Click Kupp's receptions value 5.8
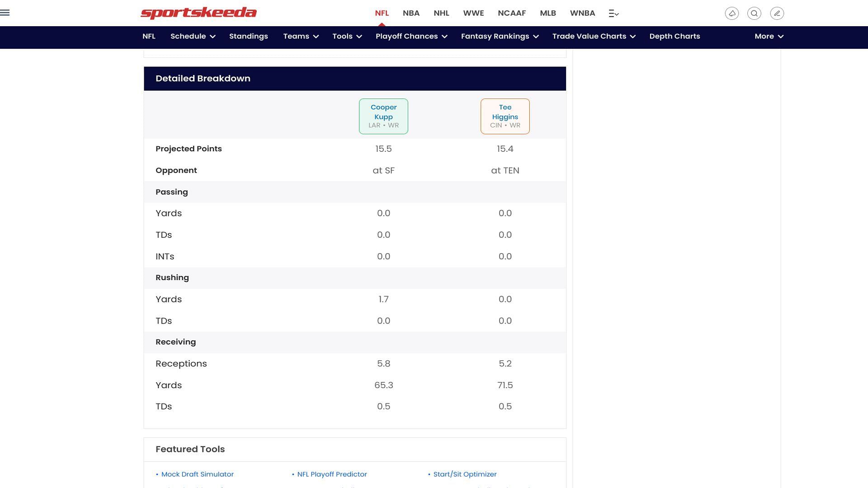 pos(383,364)
